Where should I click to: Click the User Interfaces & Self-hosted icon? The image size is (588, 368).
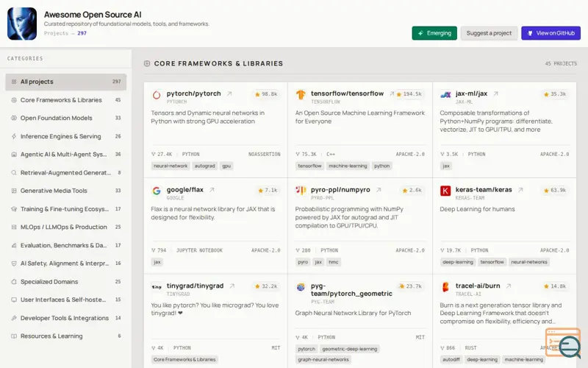click(x=14, y=300)
